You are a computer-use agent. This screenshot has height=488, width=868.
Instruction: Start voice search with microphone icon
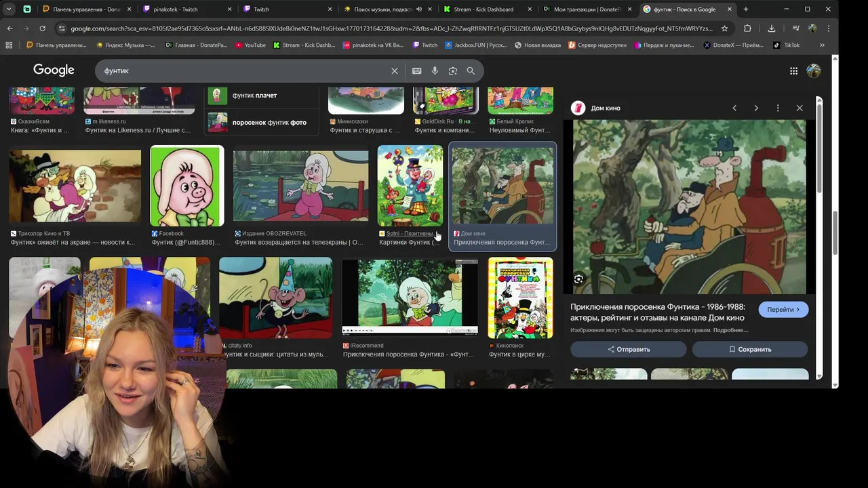pos(435,70)
